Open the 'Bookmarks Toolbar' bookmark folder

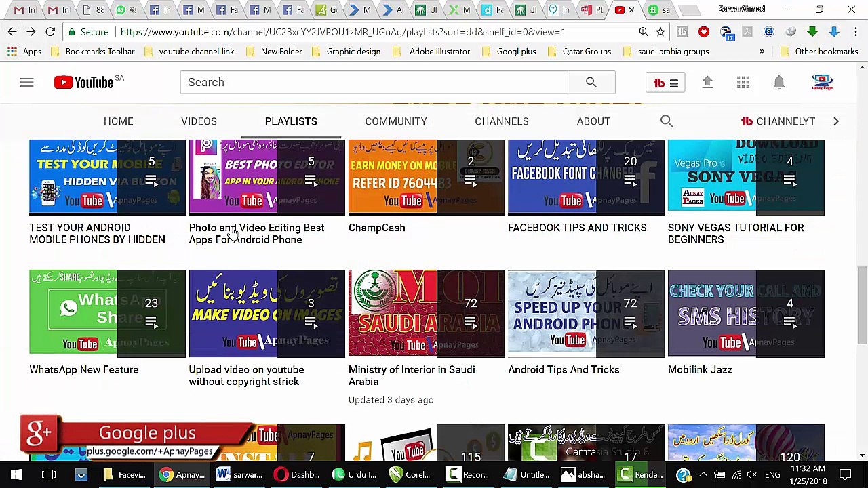pyautogui.click(x=93, y=52)
